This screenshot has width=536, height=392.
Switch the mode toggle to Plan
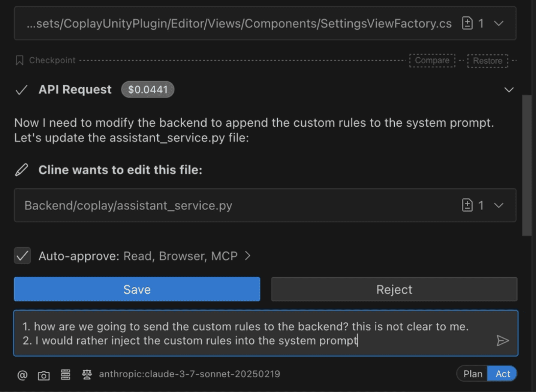[x=472, y=373]
